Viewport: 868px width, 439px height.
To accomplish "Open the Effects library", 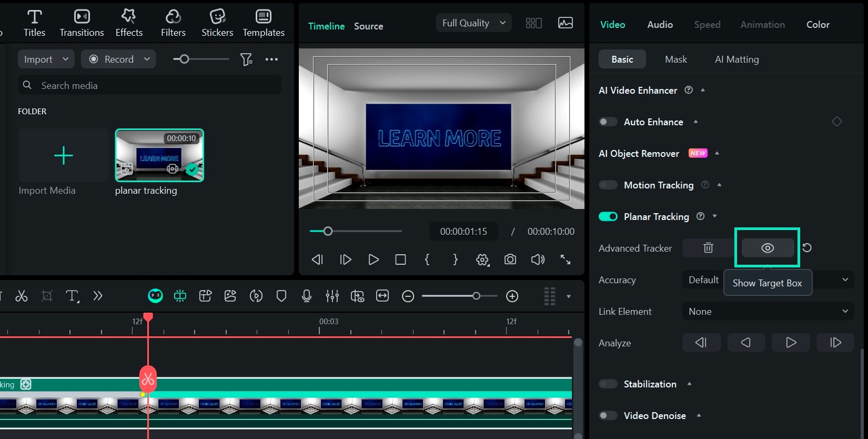I will pyautogui.click(x=129, y=24).
